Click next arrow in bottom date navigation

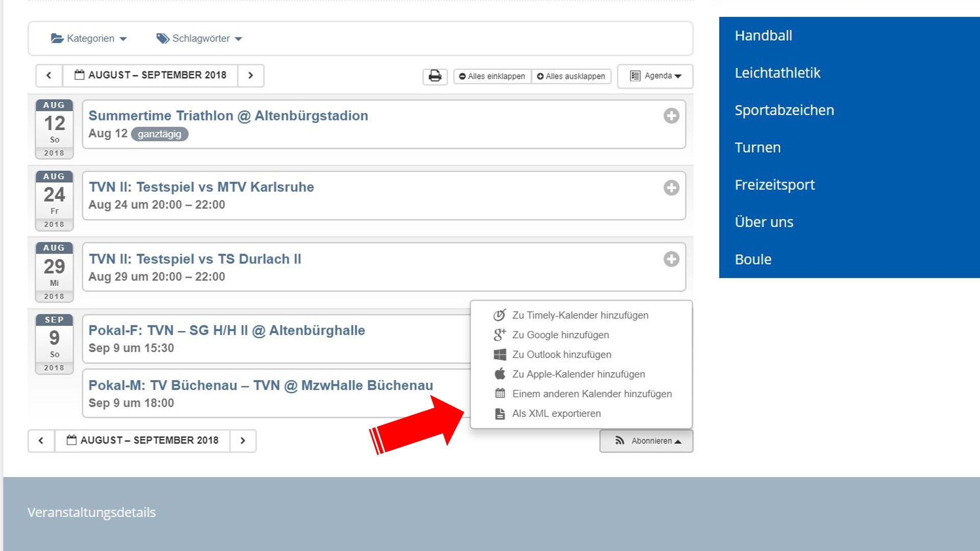point(243,440)
